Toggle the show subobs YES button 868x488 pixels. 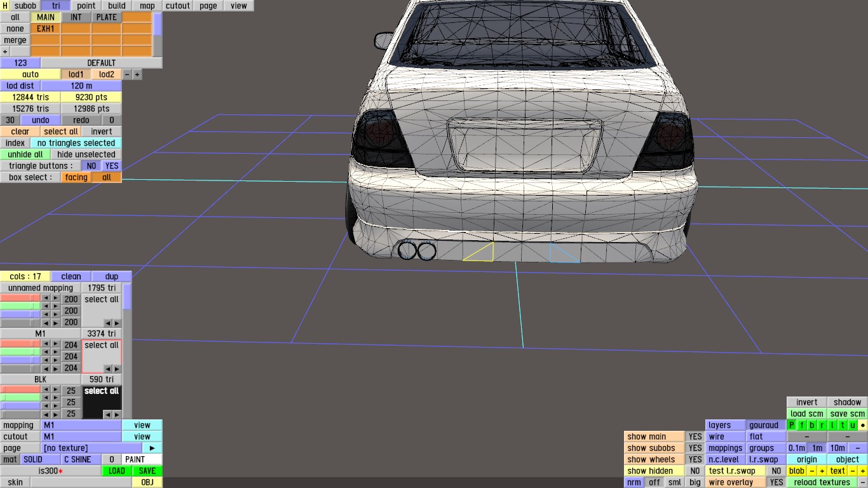(x=695, y=448)
